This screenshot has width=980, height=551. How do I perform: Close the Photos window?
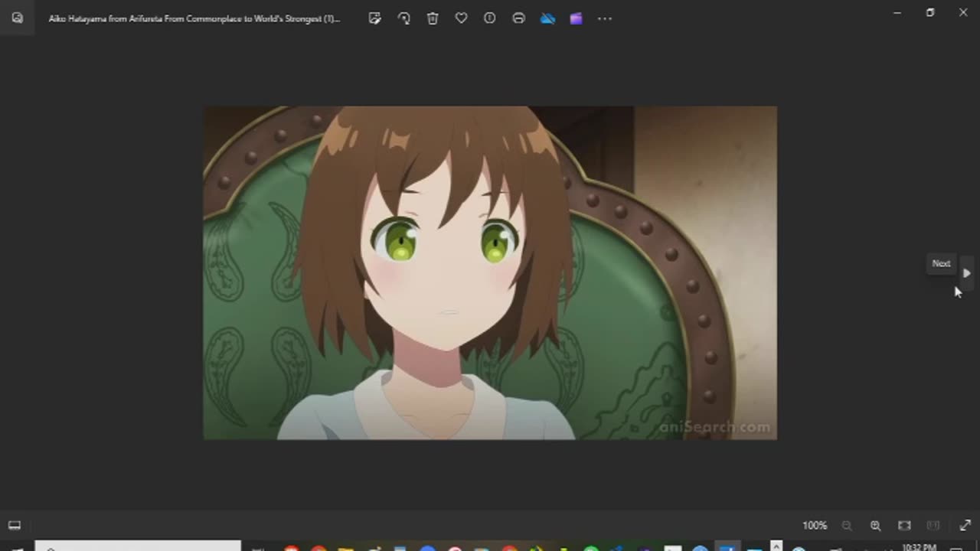point(963,12)
